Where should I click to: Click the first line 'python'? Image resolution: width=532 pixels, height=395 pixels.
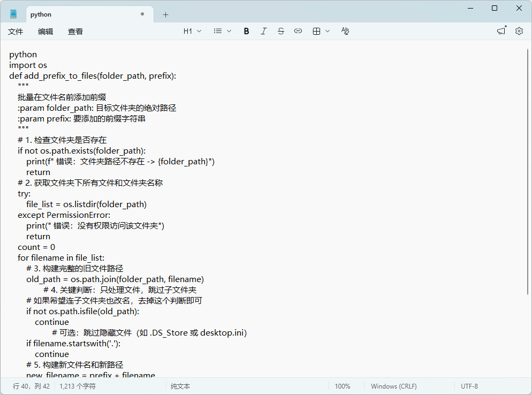point(23,55)
